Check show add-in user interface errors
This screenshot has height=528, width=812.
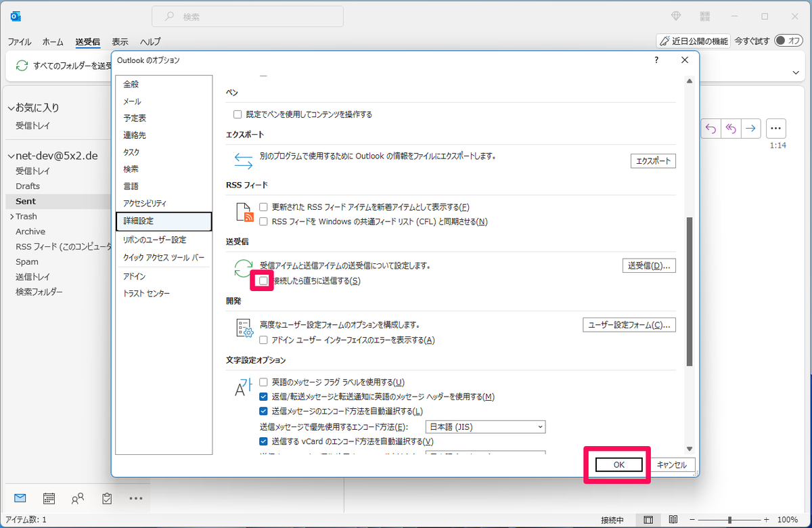(x=264, y=340)
